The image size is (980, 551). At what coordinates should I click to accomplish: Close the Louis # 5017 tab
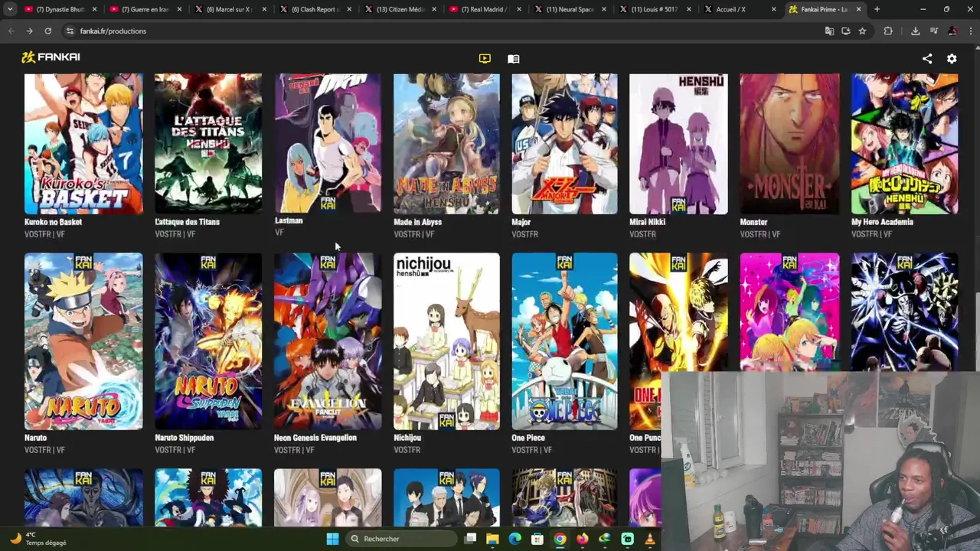(x=688, y=9)
